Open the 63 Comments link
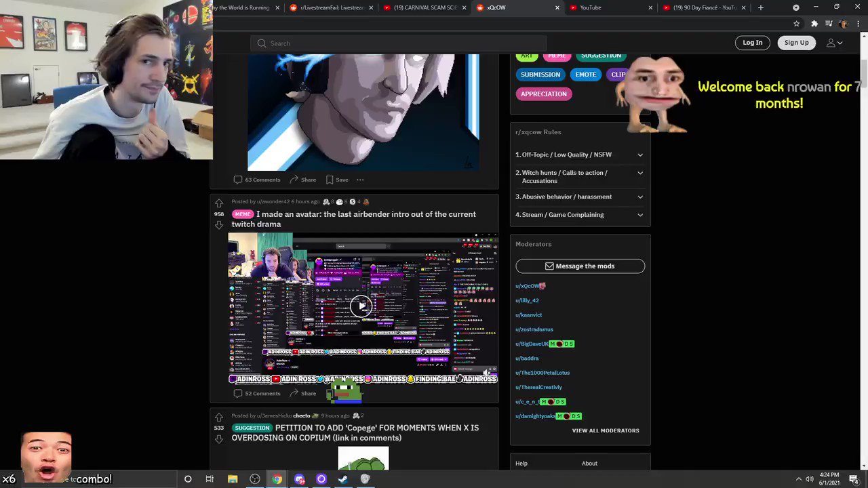 coord(257,180)
